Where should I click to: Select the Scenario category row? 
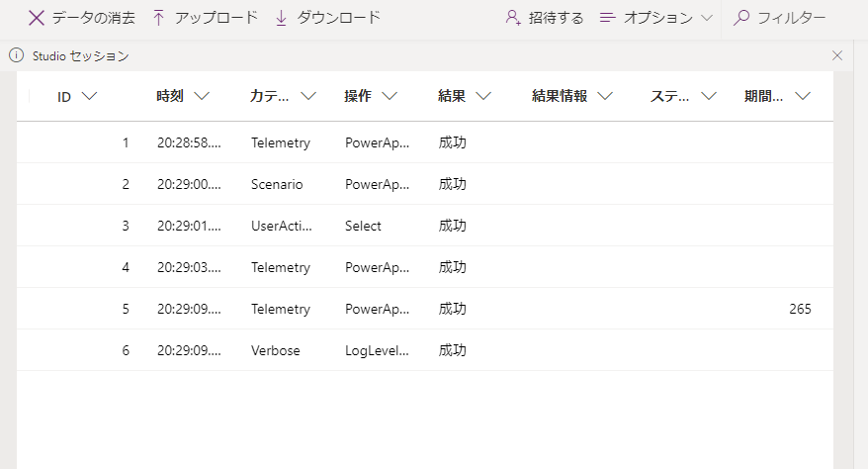pyautogui.click(x=424, y=184)
